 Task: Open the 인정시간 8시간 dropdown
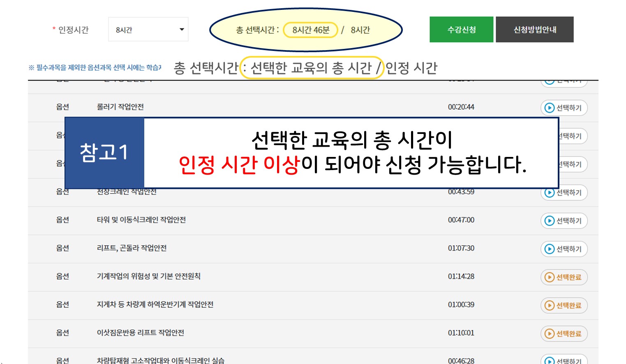tap(148, 29)
